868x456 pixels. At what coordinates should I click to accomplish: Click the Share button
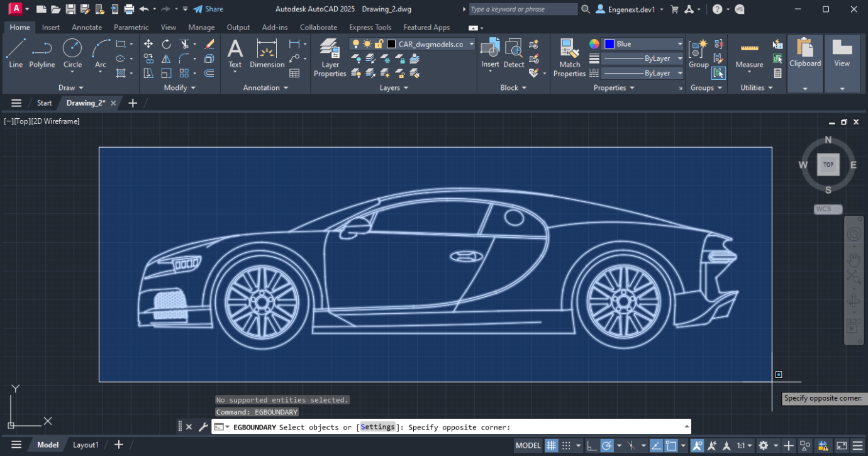click(x=208, y=9)
